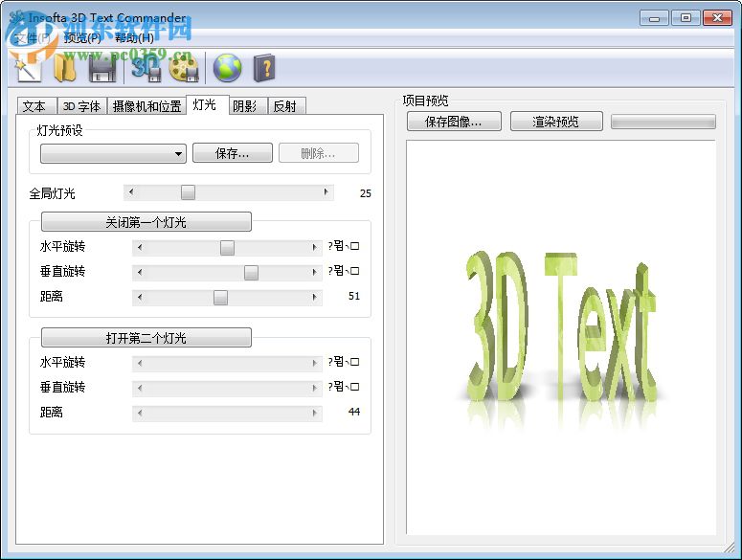Minimize the 3D Text Commander window

(655, 18)
